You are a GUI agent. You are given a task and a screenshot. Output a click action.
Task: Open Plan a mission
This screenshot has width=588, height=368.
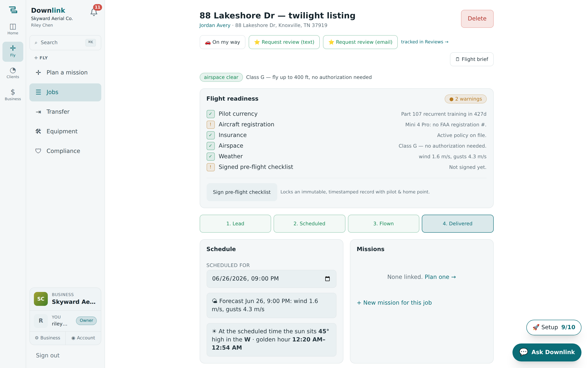coord(65,73)
